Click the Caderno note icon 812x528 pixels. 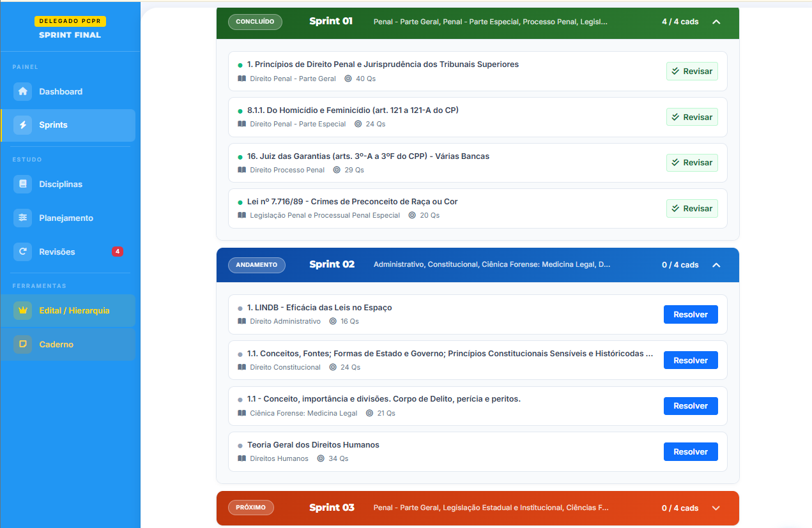[x=23, y=344]
